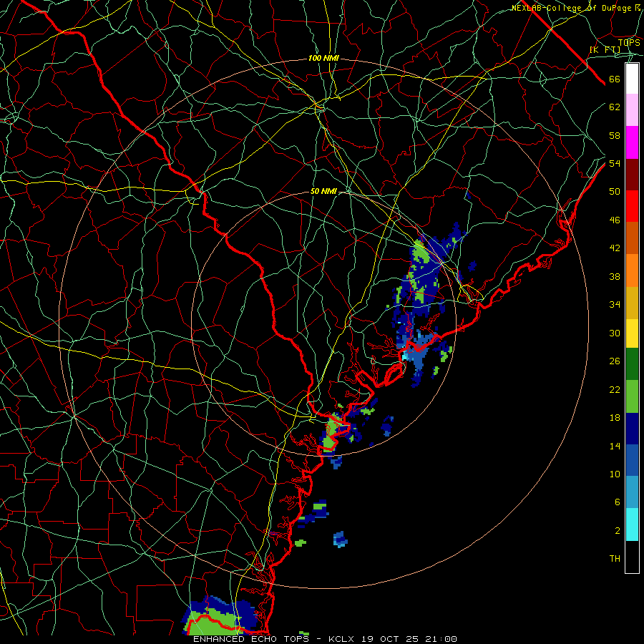The height and width of the screenshot is (644, 644).
Task: Click the black TH swatch in the legend
Action: (x=632, y=557)
